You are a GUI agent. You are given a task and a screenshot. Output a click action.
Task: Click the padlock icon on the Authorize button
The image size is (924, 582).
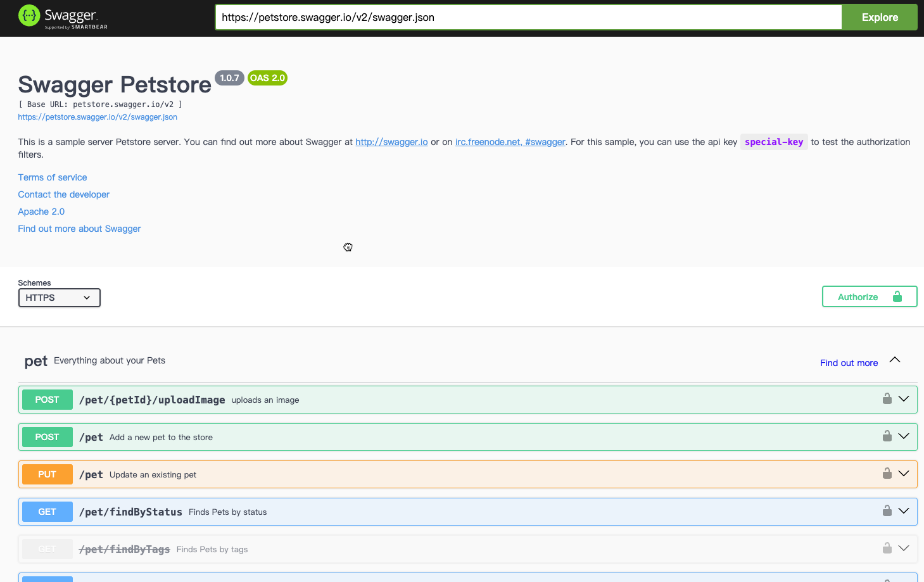897,296
